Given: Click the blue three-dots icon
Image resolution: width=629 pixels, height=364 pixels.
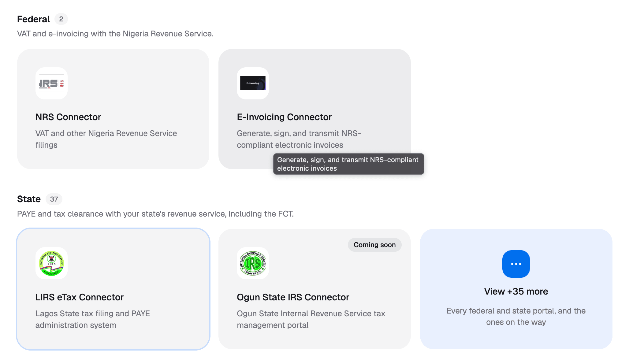Looking at the screenshot, I should pos(516,264).
